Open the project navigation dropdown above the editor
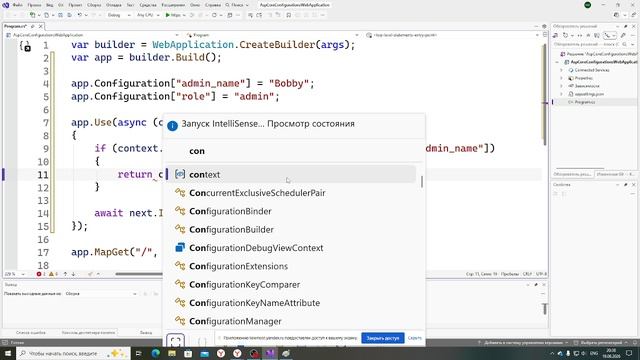Screen dimensions: 640x360 click(93, 35)
